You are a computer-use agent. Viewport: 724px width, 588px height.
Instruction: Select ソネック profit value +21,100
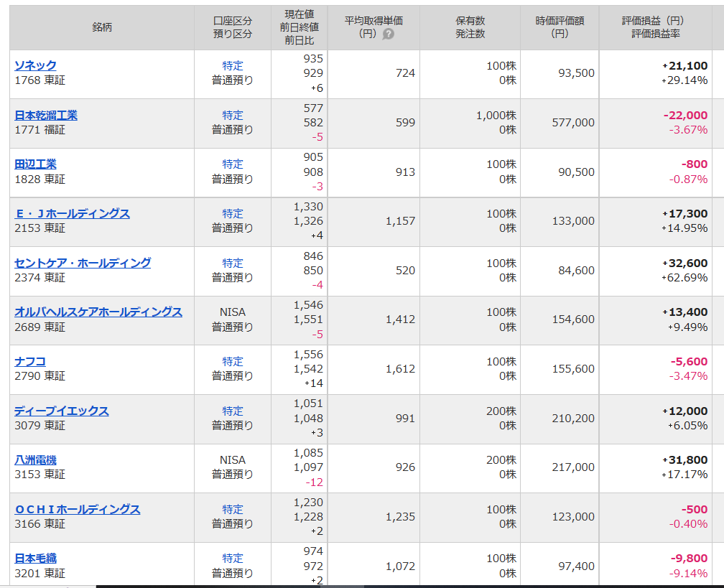pyautogui.click(x=684, y=65)
